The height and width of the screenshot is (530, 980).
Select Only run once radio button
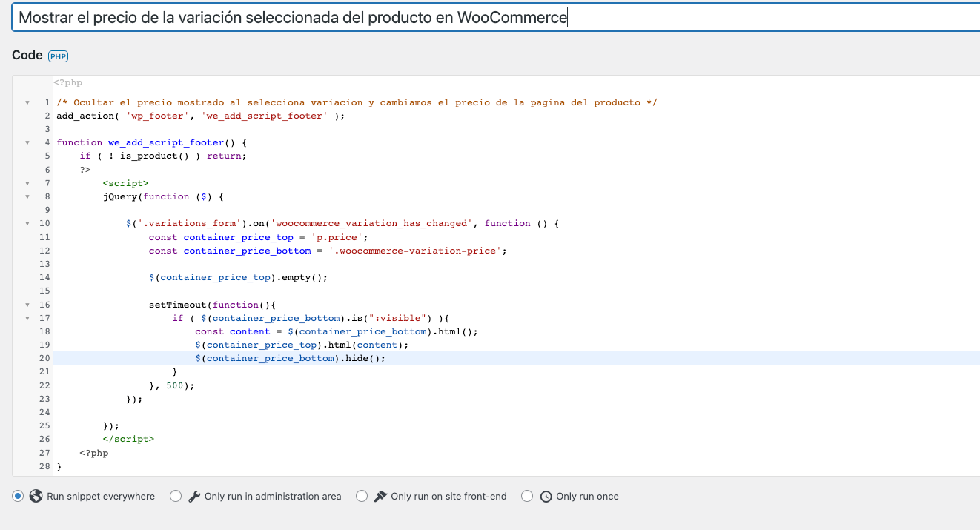(x=527, y=497)
